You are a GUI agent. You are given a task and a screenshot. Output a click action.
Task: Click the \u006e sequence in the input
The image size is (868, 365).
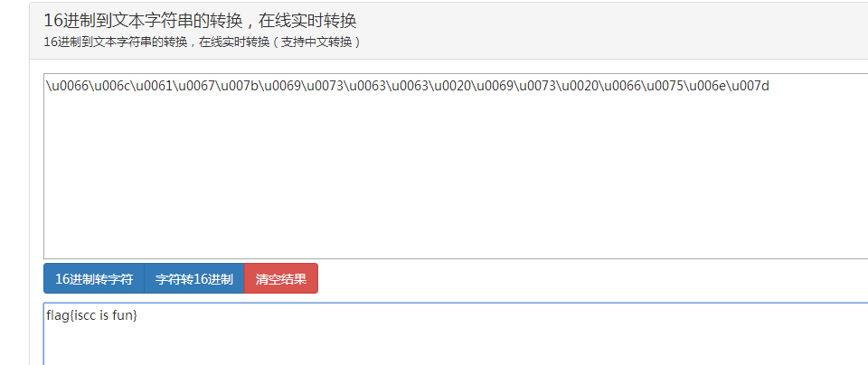706,86
